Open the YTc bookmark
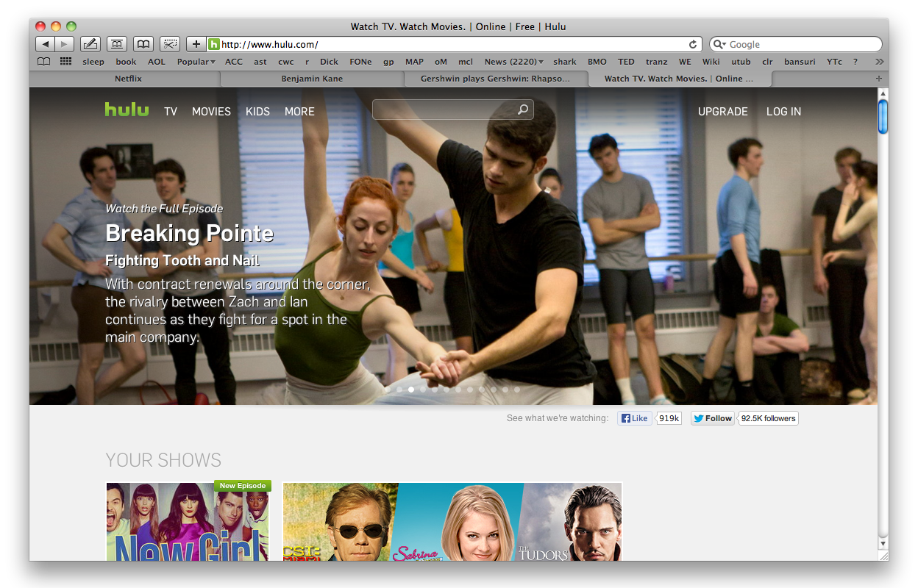Image resolution: width=918 pixels, height=588 pixels. [x=834, y=62]
